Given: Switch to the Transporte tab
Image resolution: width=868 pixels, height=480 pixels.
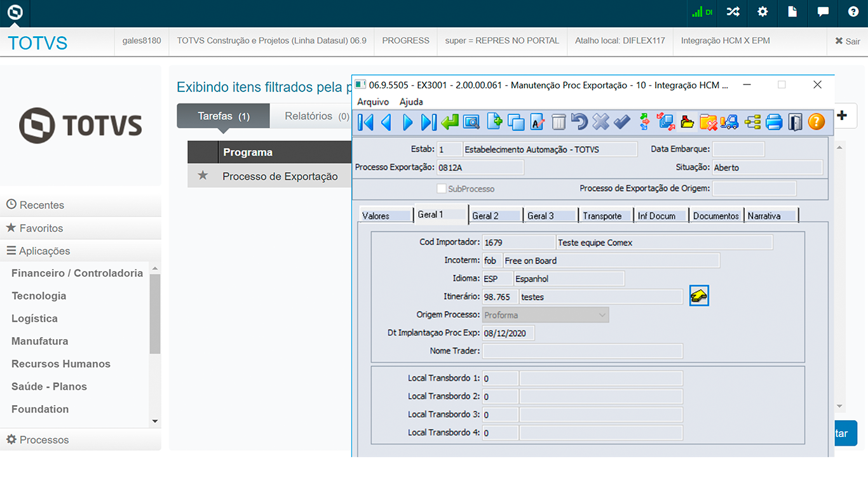Looking at the screenshot, I should coord(602,216).
